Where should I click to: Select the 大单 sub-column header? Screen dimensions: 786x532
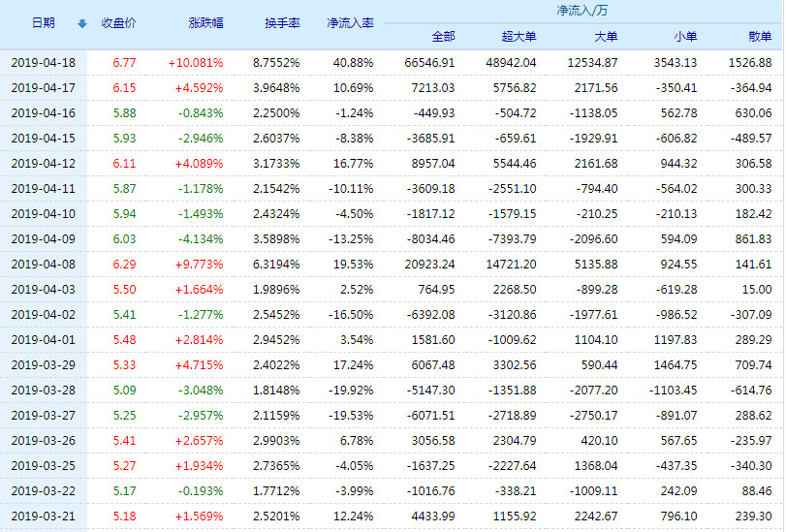pos(605,36)
